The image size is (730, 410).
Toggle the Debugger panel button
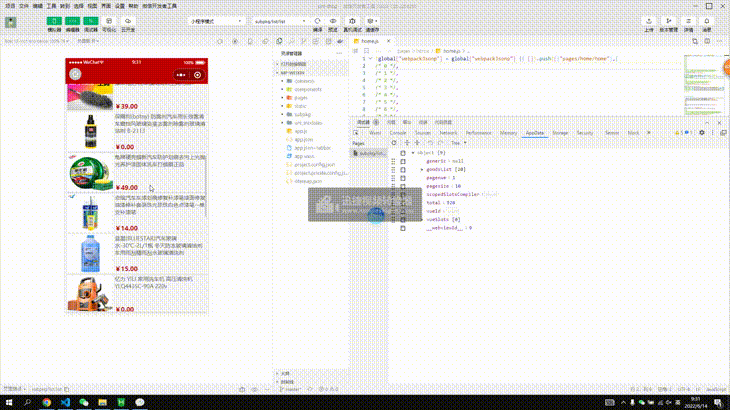pyautogui.click(x=91, y=21)
